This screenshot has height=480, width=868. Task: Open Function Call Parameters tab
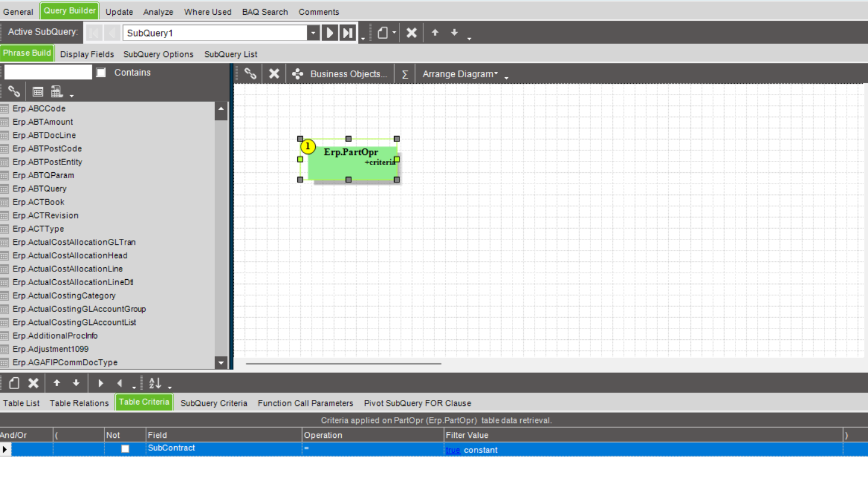pyautogui.click(x=306, y=403)
